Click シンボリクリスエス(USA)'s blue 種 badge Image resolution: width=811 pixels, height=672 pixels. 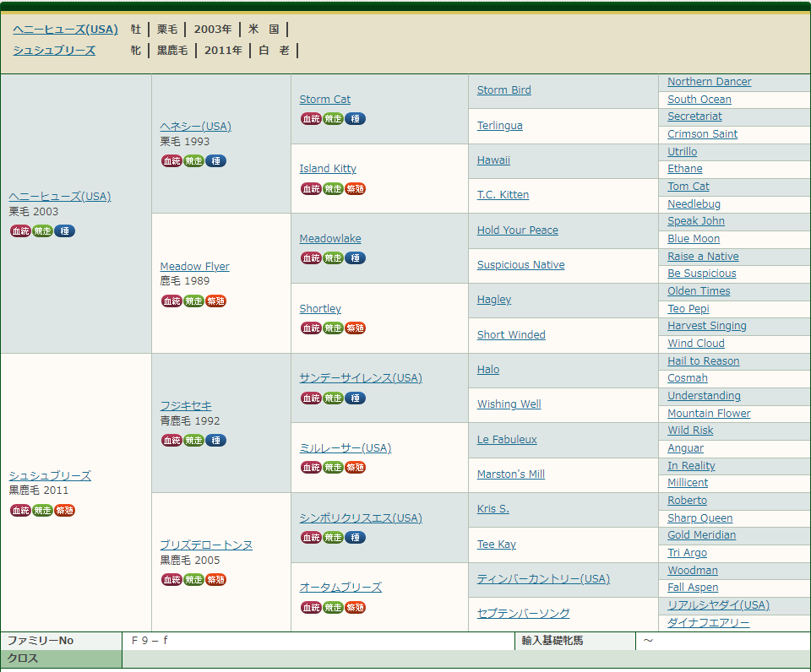click(356, 538)
